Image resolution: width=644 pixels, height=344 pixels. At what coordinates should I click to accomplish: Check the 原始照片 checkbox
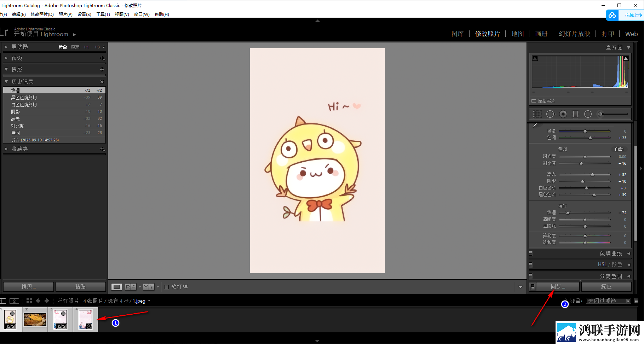pos(534,101)
